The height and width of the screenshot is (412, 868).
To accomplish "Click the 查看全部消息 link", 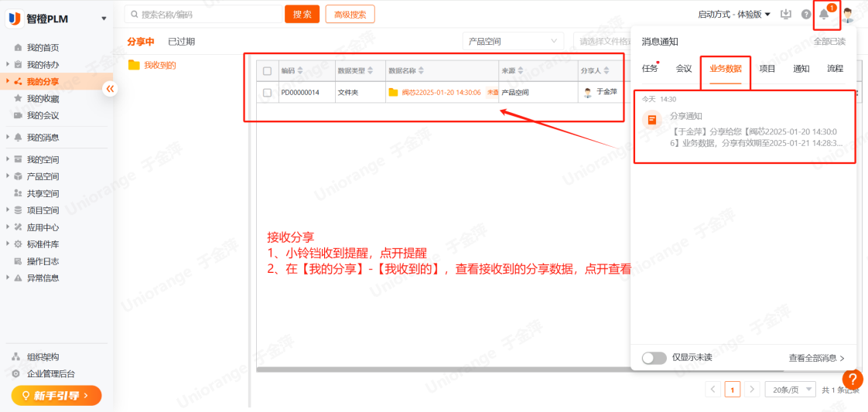I will coord(816,358).
